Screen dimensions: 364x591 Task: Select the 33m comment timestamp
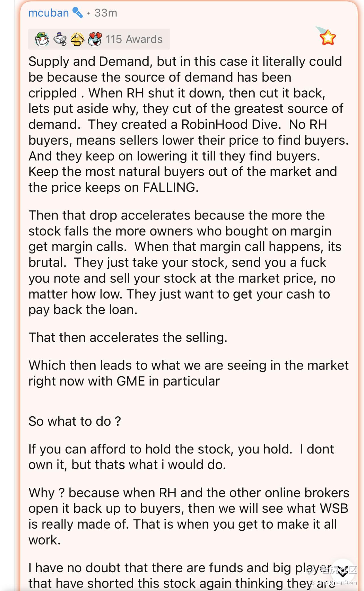106,13
